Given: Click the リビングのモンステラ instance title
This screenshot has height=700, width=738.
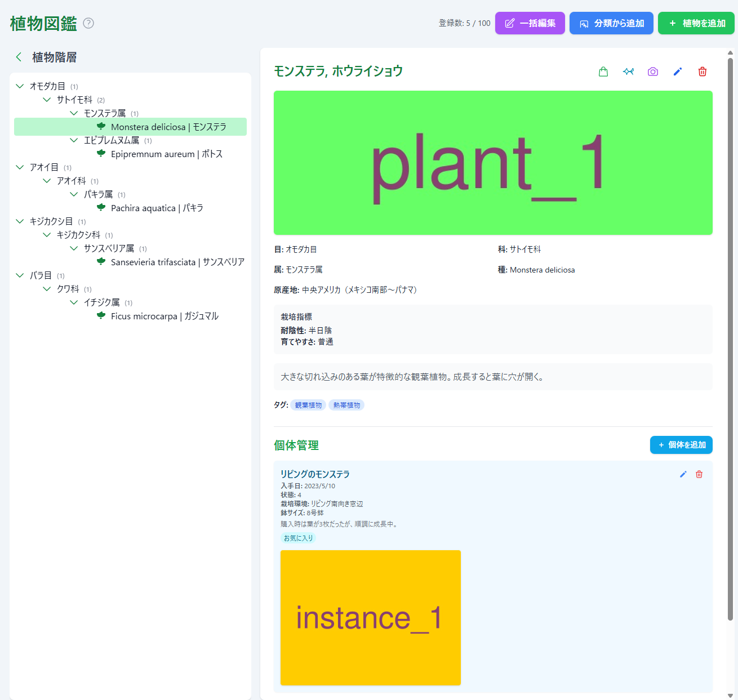Looking at the screenshot, I should [315, 474].
